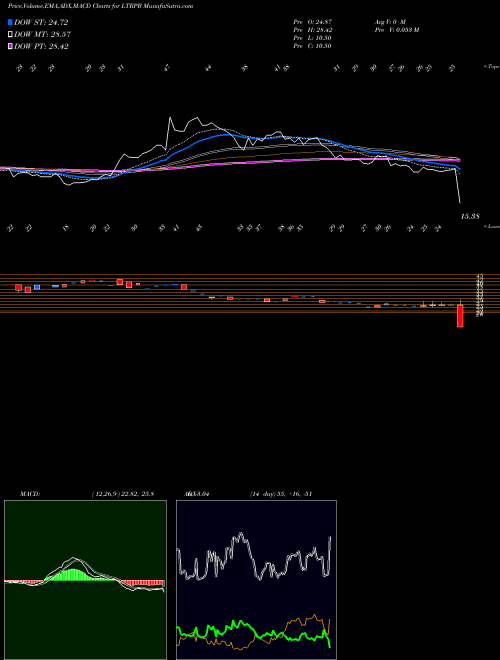Select the 'DOW PT: 28.42' legend label
This screenshot has height=660, width=500.
point(41,46)
